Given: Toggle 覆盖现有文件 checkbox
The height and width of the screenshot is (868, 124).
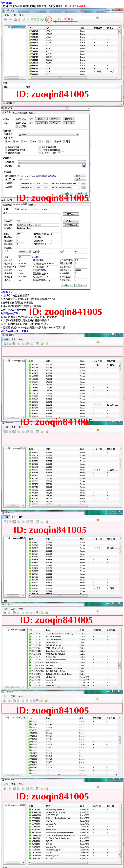Looking at the screenshot, I should pyautogui.click(x=6, y=153).
